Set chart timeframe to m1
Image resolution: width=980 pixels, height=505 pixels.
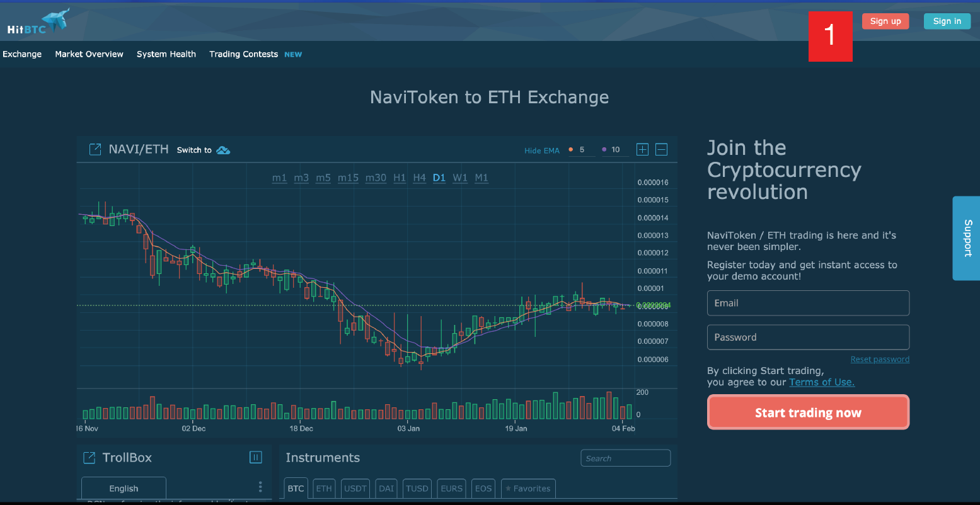click(280, 178)
